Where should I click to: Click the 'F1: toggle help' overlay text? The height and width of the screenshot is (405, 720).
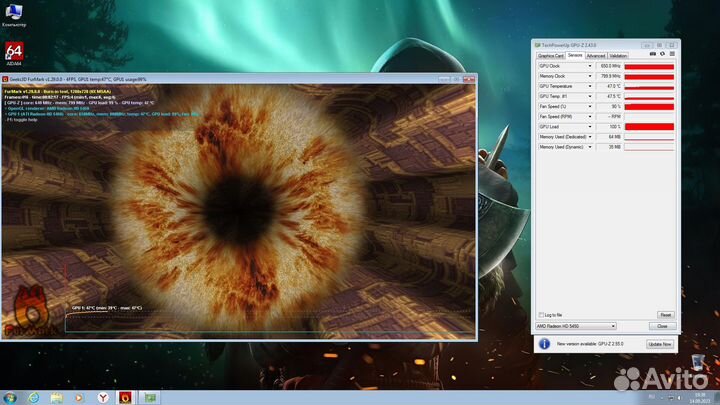click(x=22, y=119)
